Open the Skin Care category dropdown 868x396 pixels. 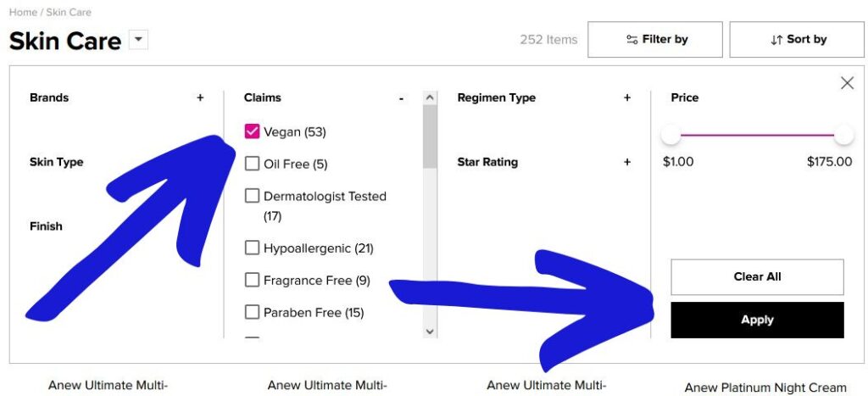coord(138,40)
